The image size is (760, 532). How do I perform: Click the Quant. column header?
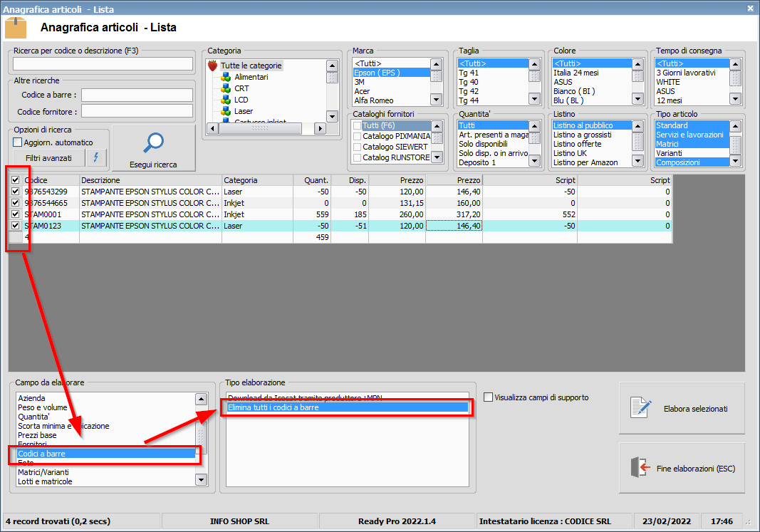point(312,180)
